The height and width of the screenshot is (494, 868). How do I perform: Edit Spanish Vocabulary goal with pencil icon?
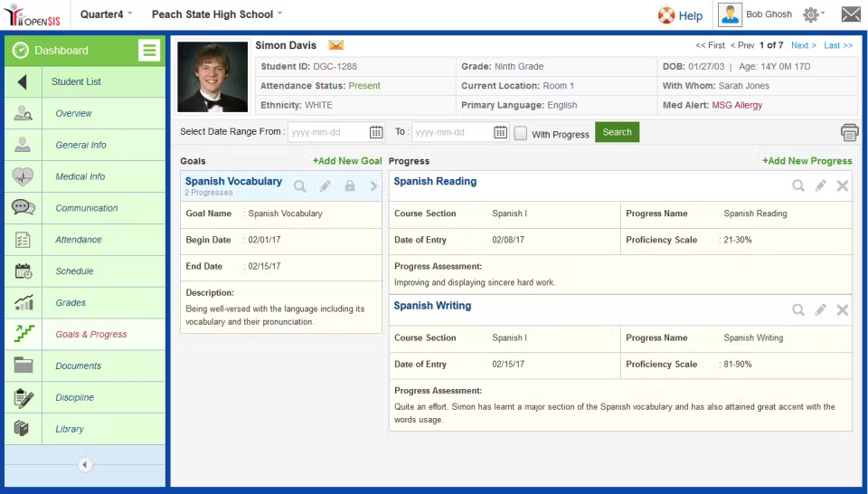coord(325,185)
